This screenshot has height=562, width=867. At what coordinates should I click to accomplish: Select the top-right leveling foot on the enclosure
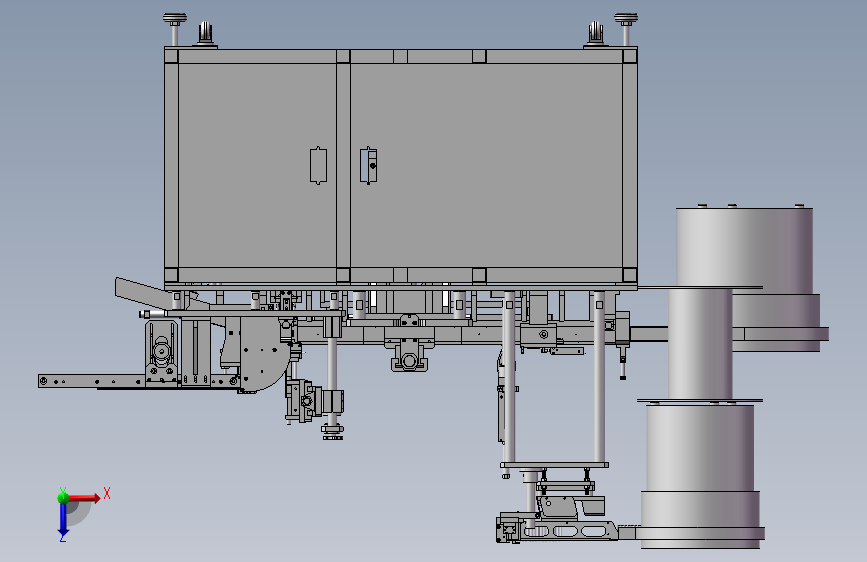[x=626, y=29]
